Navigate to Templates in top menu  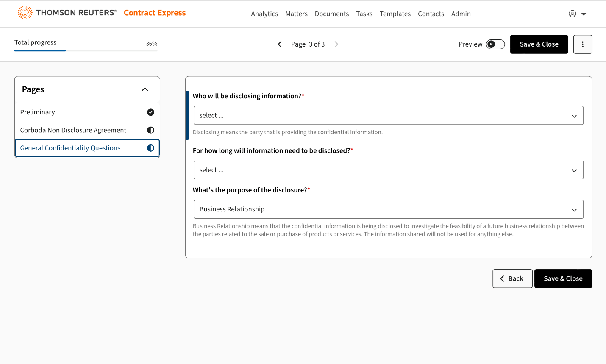click(395, 14)
